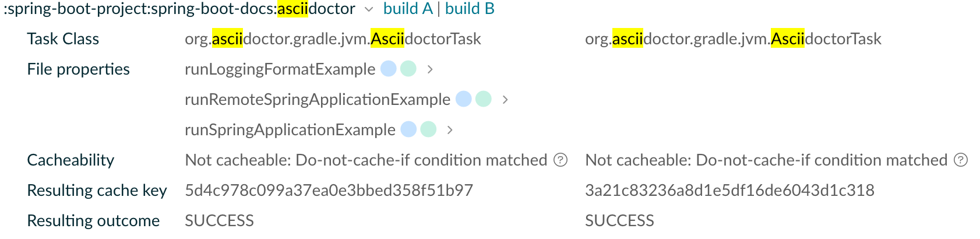Expand the runSpringApplicationExample property arrow
This screenshot has height=239, width=980.
(x=450, y=130)
